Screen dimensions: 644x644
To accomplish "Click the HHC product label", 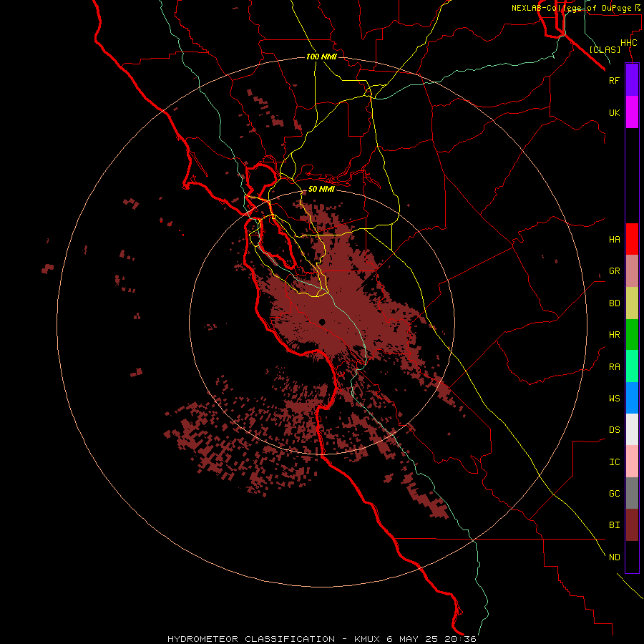I will [x=628, y=43].
